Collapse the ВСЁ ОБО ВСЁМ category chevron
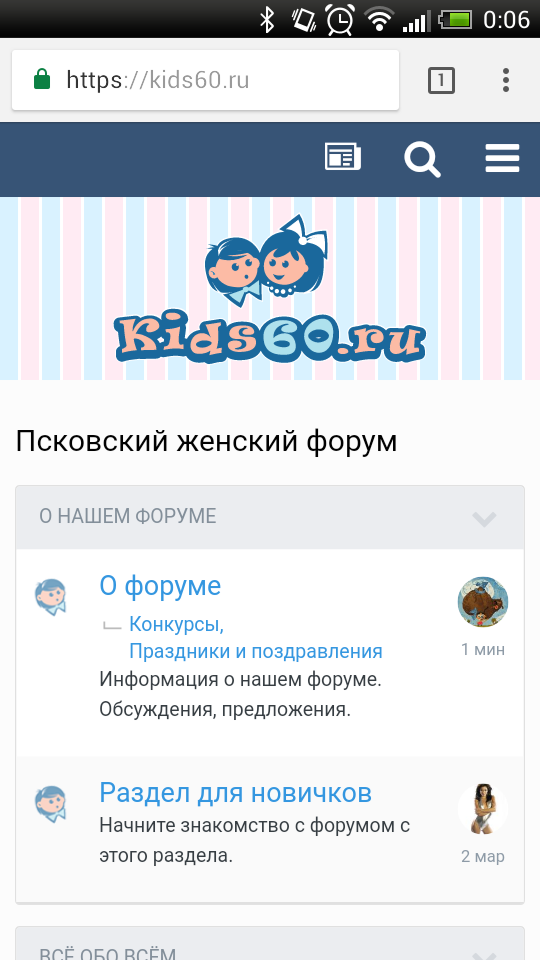The height and width of the screenshot is (960, 540). (484, 955)
